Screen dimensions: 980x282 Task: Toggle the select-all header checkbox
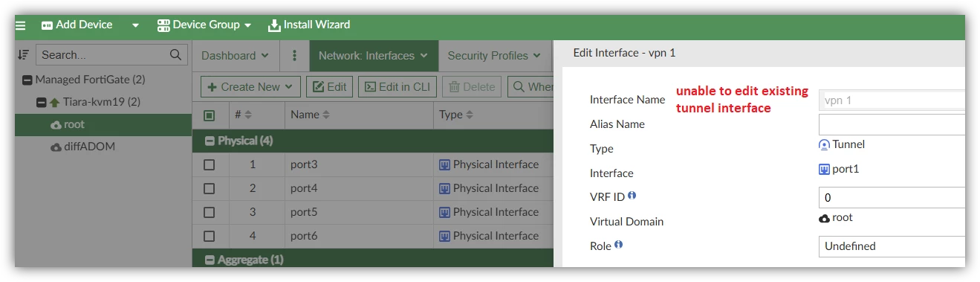coord(210,115)
